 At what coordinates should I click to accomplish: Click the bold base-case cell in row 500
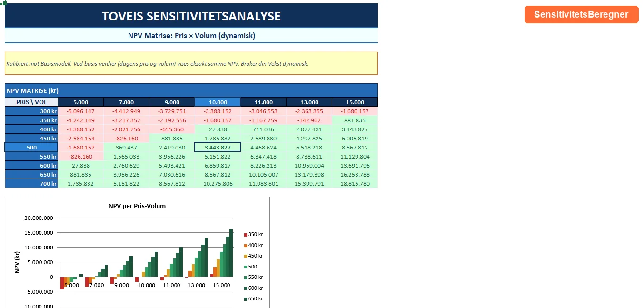(x=218, y=148)
